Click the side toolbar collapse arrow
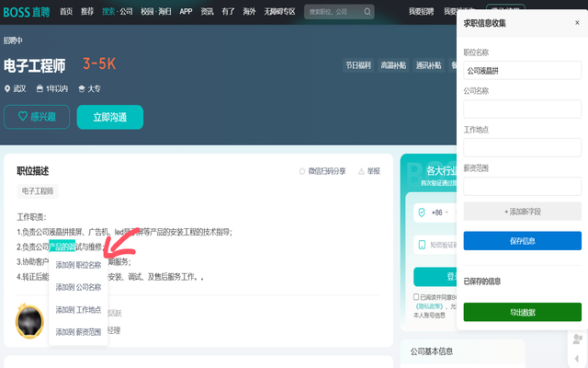The image size is (588, 368). tap(577, 359)
